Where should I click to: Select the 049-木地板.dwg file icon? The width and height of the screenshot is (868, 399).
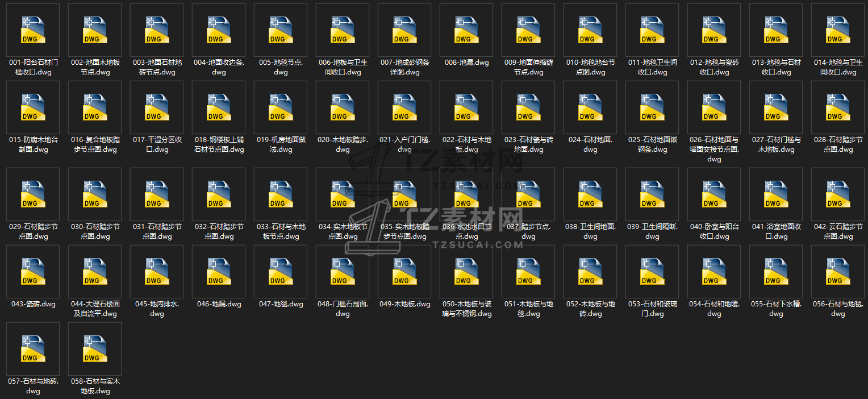pos(404,272)
